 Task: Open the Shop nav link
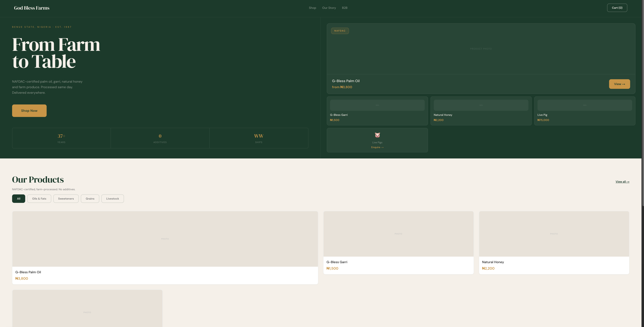tap(312, 8)
